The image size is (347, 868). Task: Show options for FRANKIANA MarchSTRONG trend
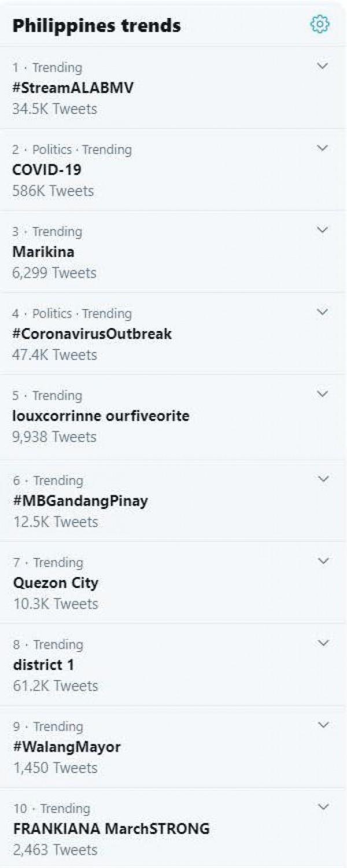click(323, 807)
